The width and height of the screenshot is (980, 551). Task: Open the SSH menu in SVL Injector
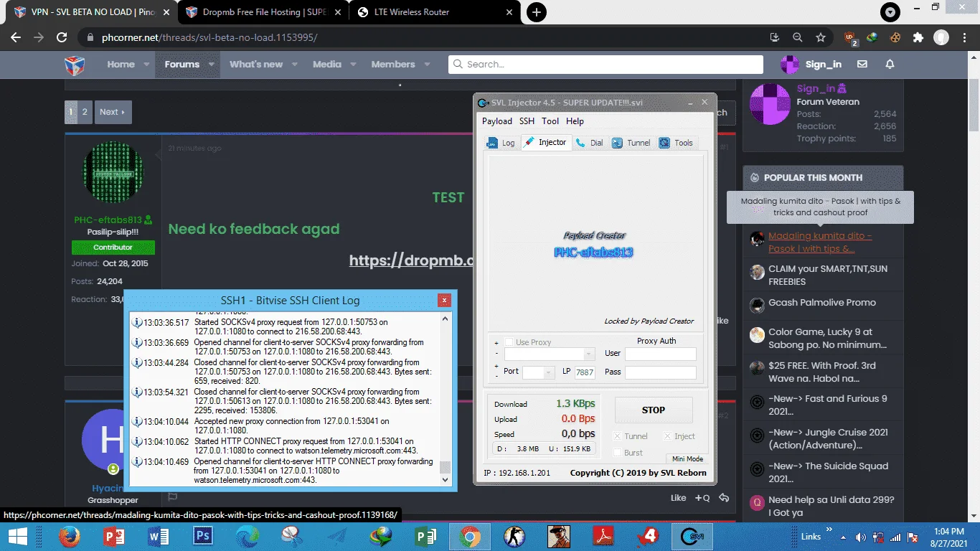click(527, 121)
